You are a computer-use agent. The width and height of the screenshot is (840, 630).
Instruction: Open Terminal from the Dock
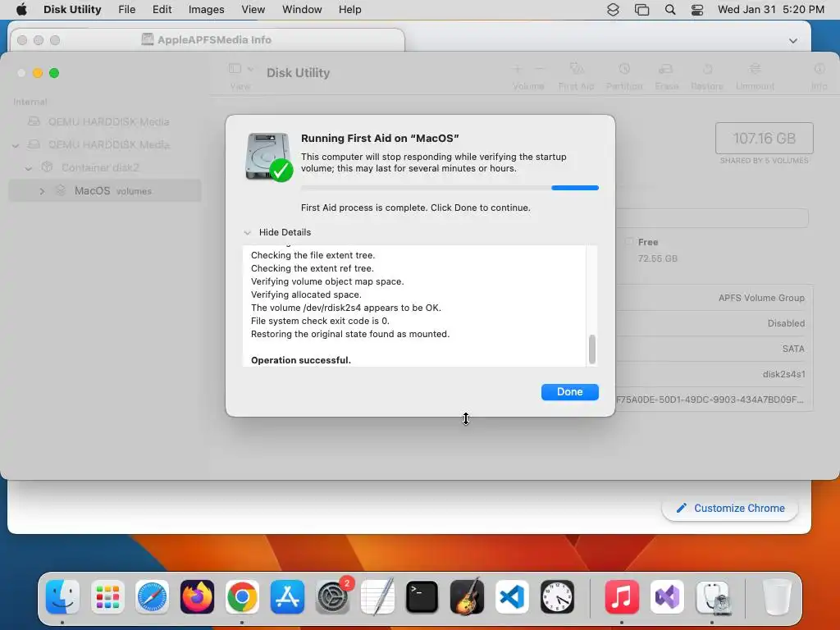(422, 597)
